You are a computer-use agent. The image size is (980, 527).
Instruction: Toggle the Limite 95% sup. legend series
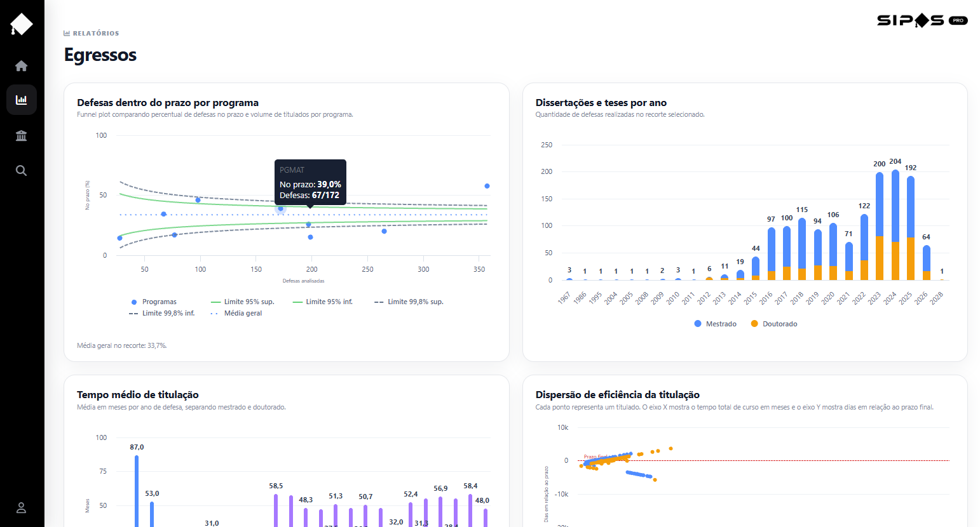pyautogui.click(x=242, y=302)
